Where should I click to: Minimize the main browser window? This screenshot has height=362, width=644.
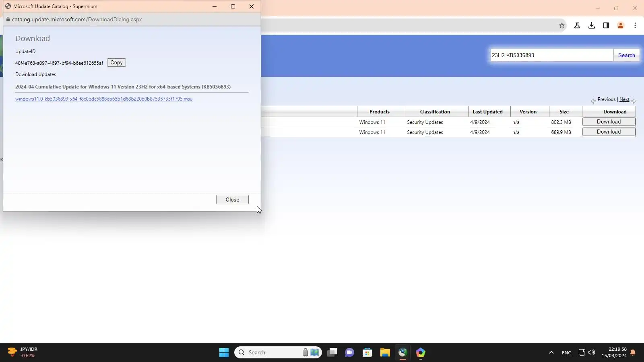coord(597,8)
